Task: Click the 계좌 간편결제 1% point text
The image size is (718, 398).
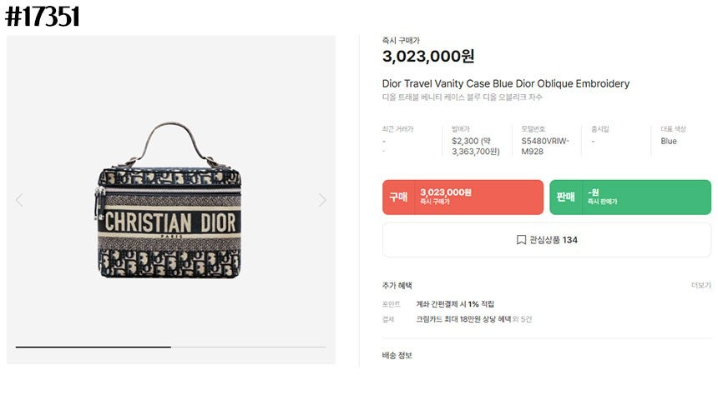Action: click(455, 304)
